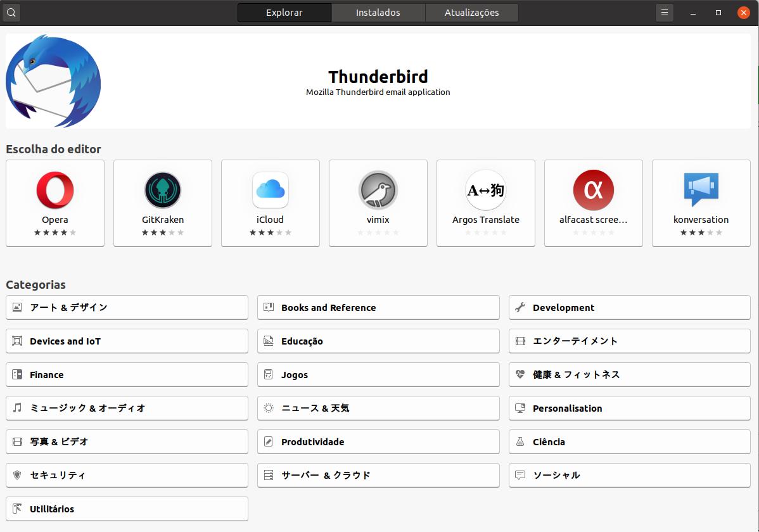Switch to the Instalados tab
759x532 pixels.
(378, 13)
